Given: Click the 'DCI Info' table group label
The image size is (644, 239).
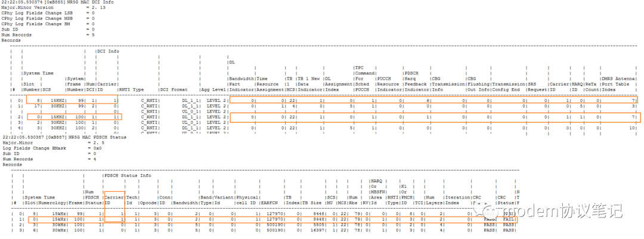Looking at the screenshot, I should [x=108, y=51].
